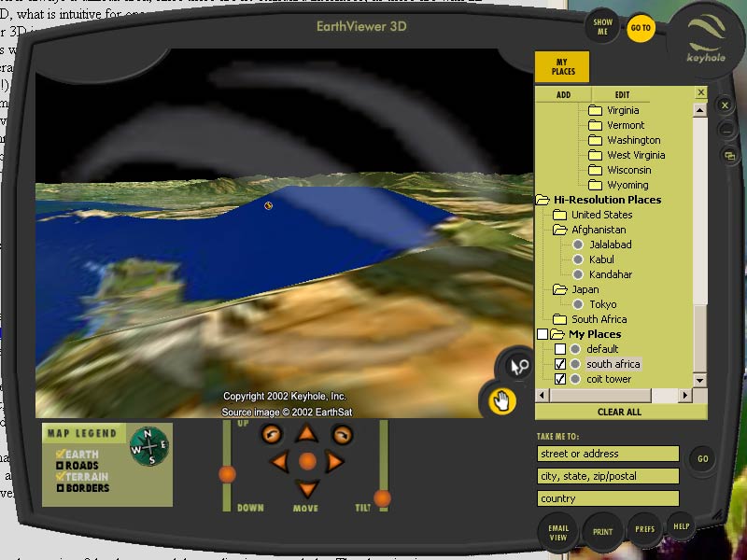Enable the Roads layer checkbox

60,465
